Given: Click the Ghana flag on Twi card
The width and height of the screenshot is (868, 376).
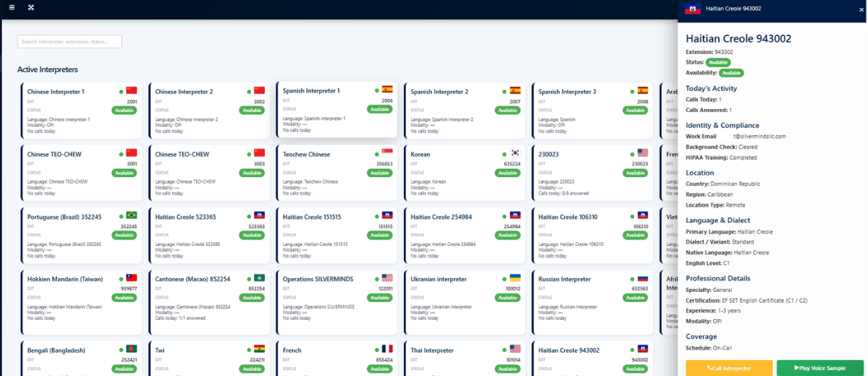Looking at the screenshot, I should coord(259,349).
